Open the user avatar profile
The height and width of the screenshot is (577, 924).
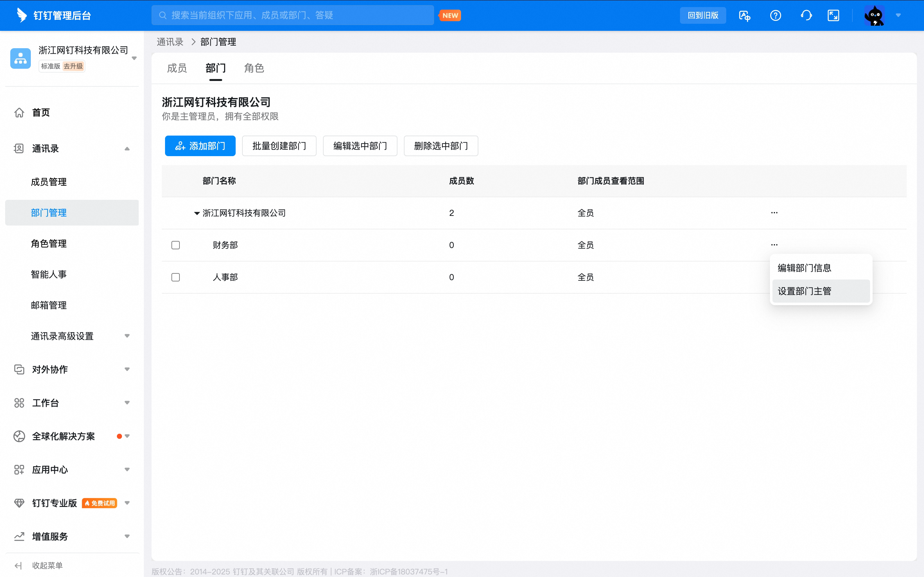(874, 16)
